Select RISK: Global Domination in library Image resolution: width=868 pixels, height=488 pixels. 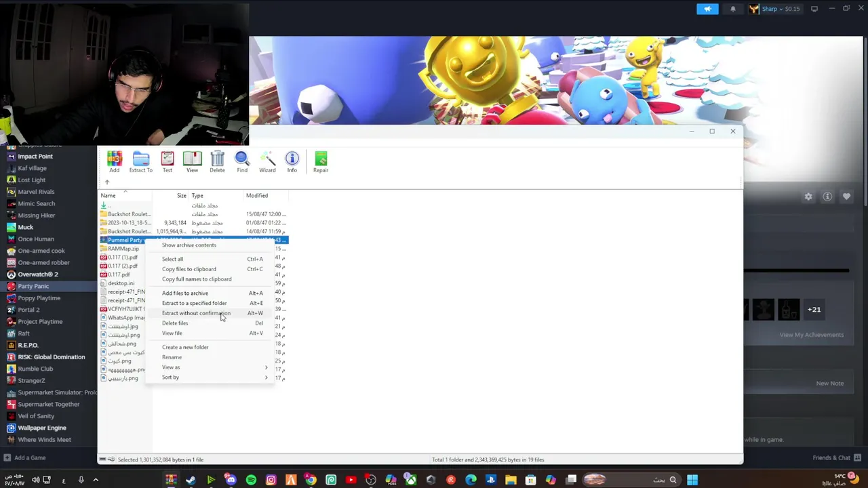point(52,357)
